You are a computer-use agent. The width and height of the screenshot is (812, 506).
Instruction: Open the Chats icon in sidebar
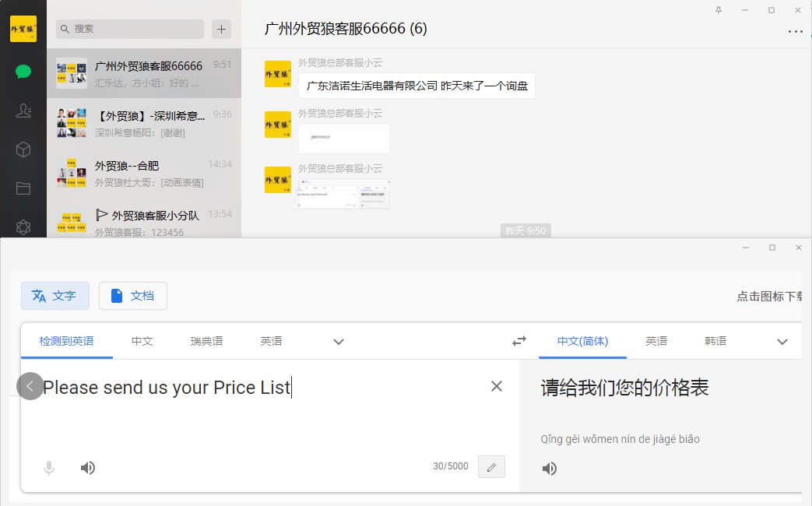pyautogui.click(x=23, y=72)
